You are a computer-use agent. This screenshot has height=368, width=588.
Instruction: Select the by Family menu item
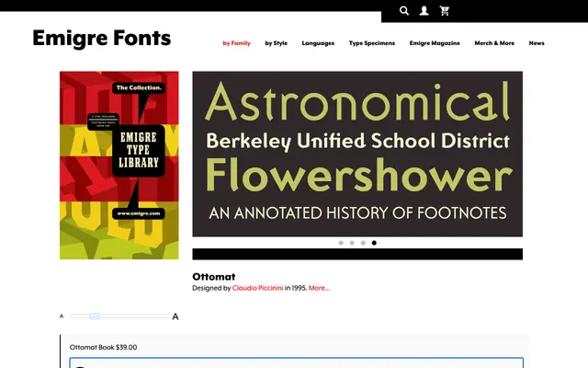click(237, 43)
